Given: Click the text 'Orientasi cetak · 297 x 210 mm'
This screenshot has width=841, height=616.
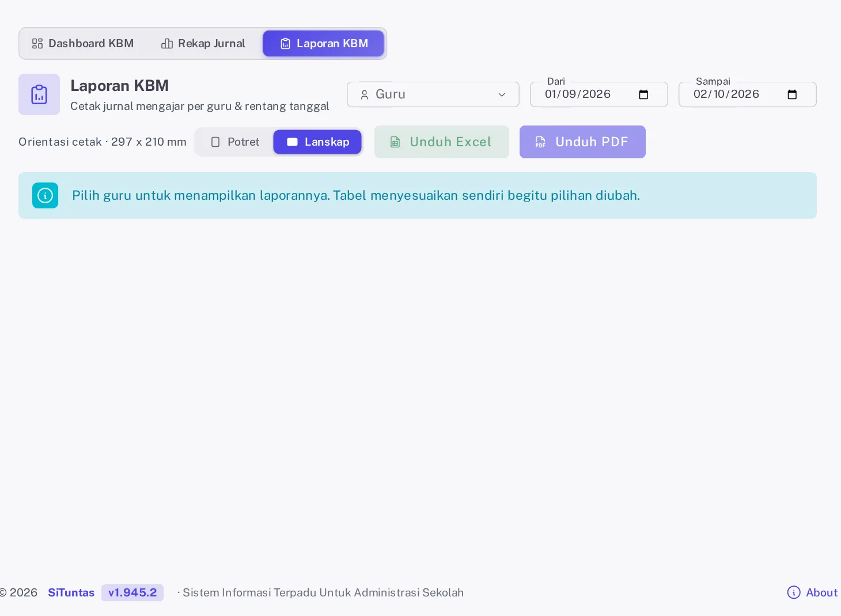Looking at the screenshot, I should 103,142.
